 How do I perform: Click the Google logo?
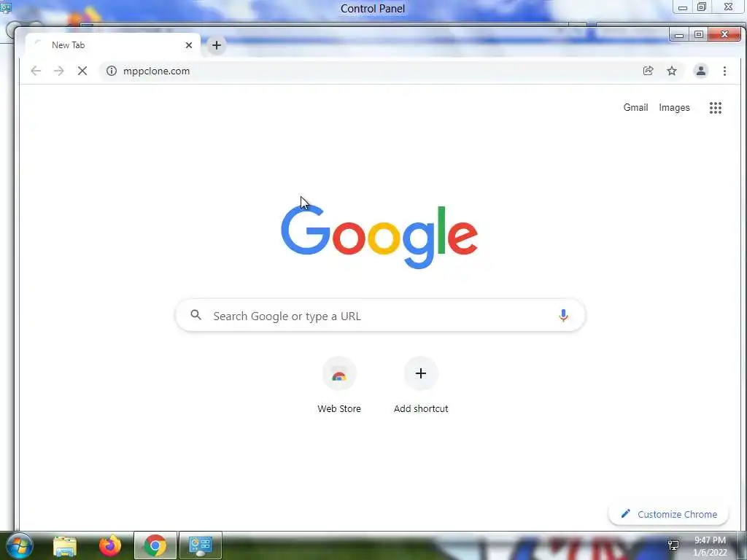pos(379,236)
